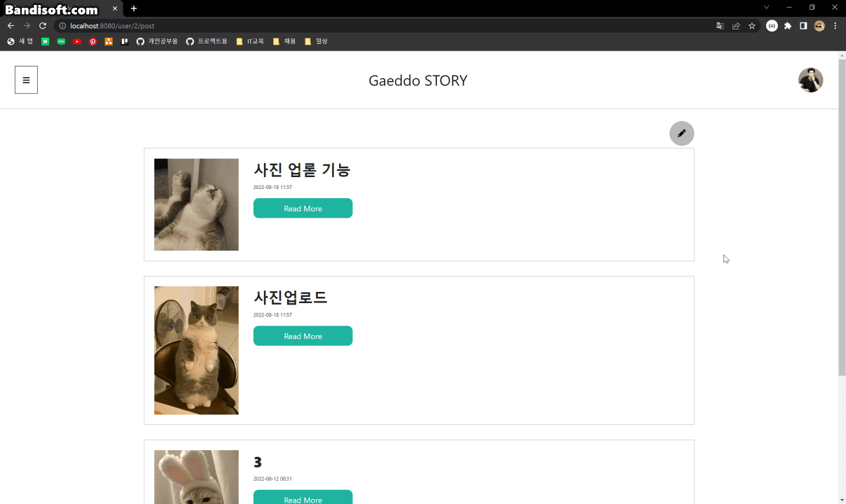Expand the 일상 bookmarks folder
The width and height of the screenshot is (846, 504).
(314, 41)
